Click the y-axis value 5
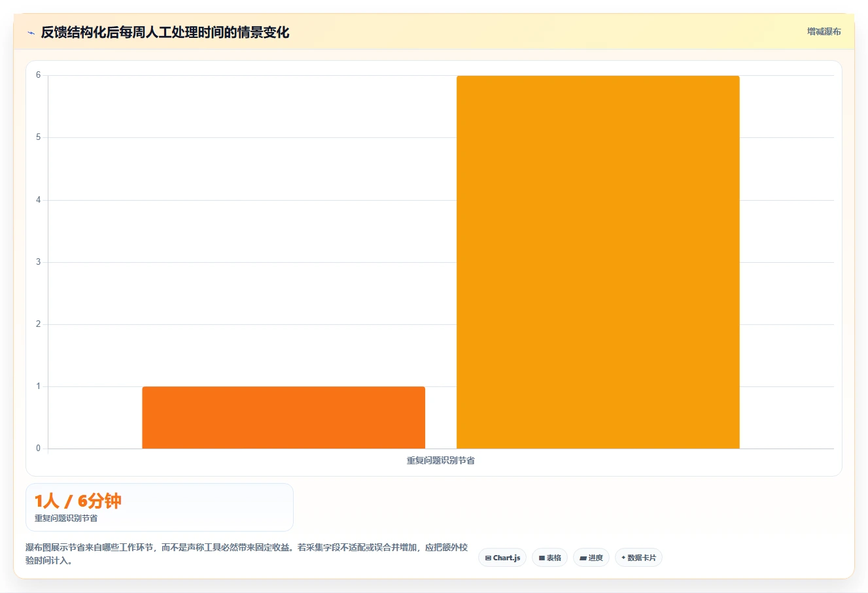Viewport: 868px width, 593px height. [x=38, y=137]
